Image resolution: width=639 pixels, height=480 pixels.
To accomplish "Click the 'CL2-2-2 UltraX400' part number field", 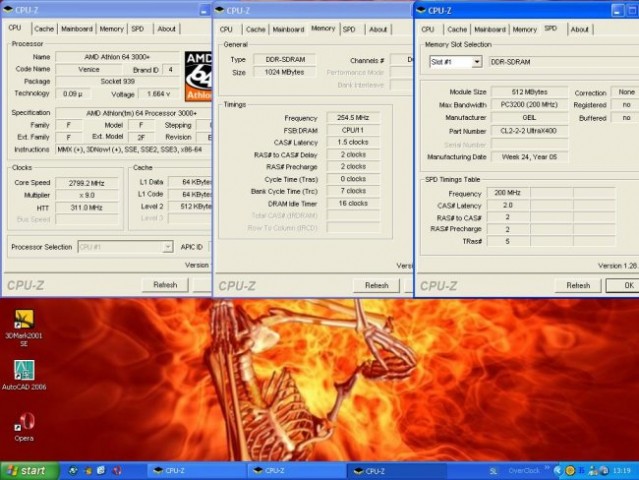I will [529, 131].
